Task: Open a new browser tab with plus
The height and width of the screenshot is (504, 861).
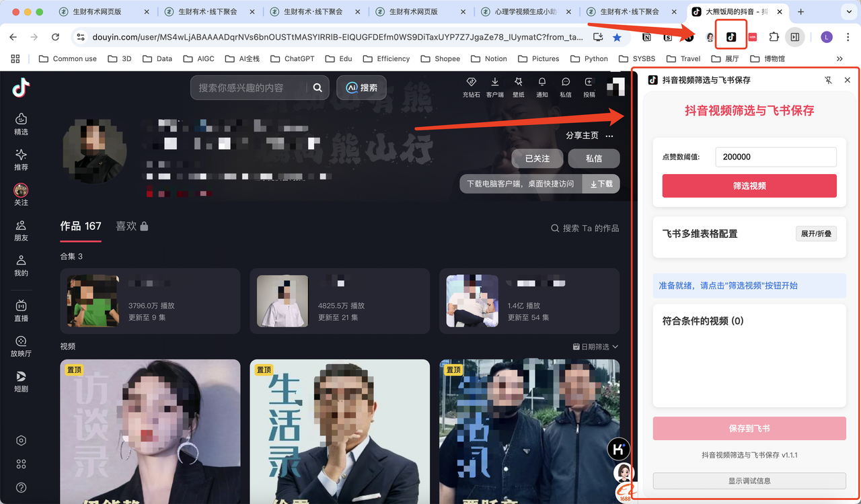Action: point(801,12)
